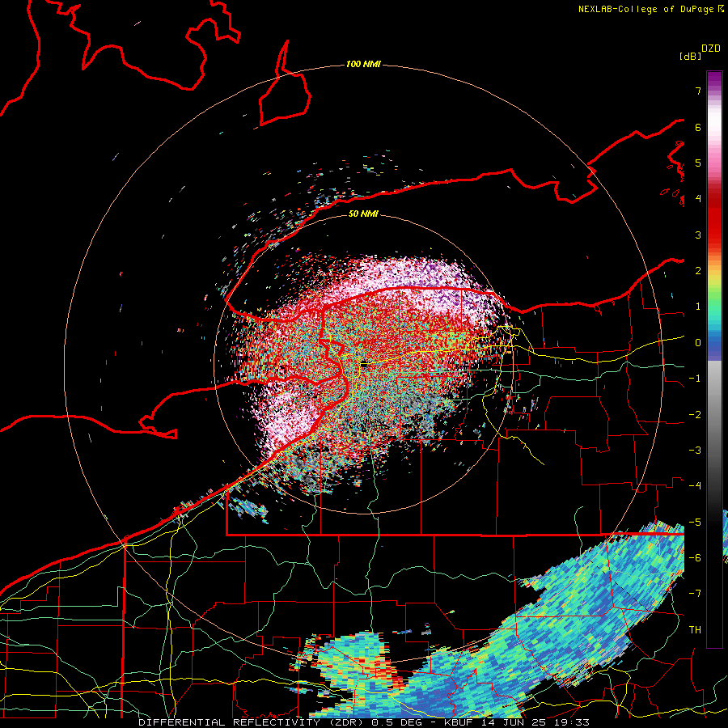This screenshot has width=728, height=728.
Task: Click the Differential Reflectivity KBUF caption text
Action: [x=364, y=722]
